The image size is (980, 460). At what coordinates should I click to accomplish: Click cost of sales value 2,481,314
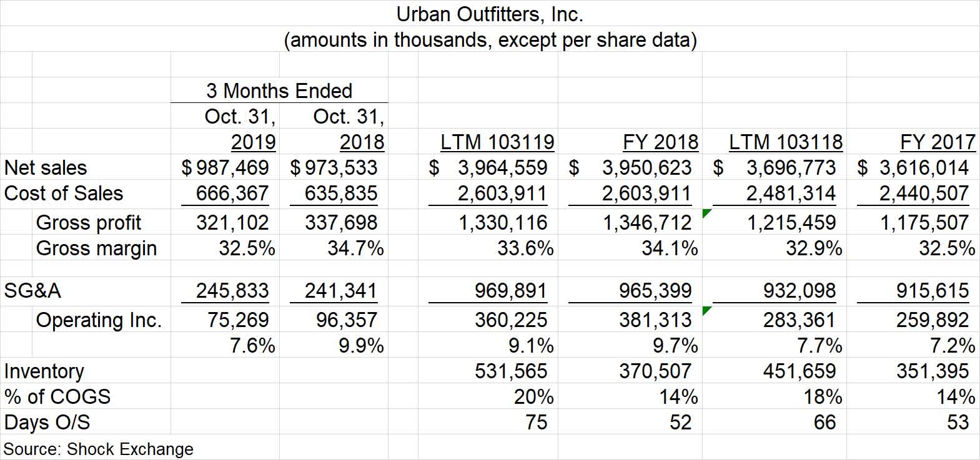791,193
